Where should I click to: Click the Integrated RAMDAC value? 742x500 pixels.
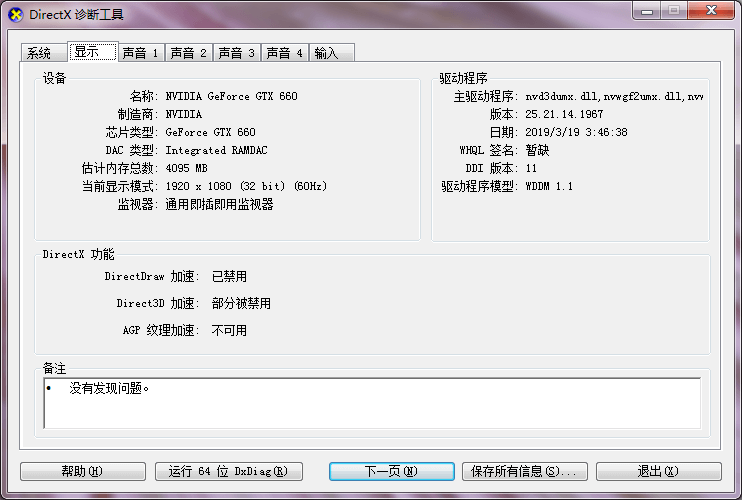216,150
